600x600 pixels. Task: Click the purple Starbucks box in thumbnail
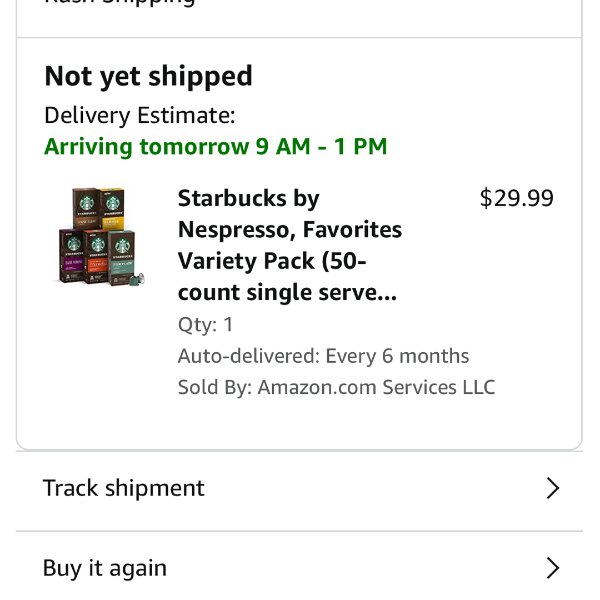point(72,256)
